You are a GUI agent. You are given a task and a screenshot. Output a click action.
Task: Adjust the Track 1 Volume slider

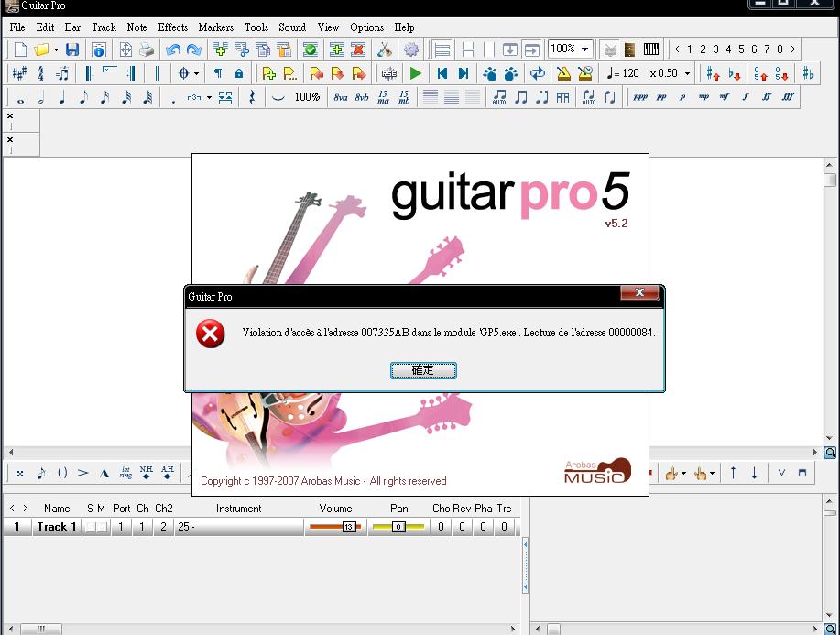click(x=335, y=527)
